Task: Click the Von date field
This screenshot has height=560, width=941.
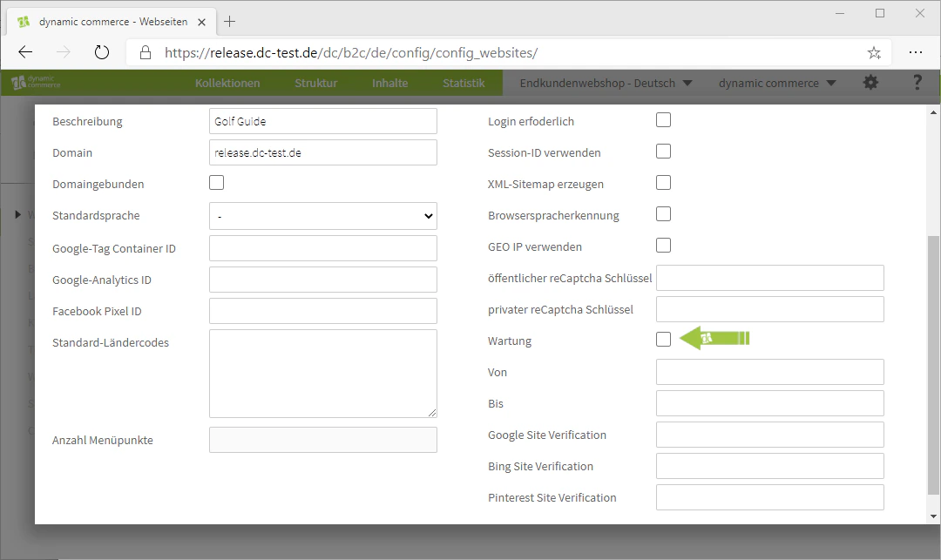Action: (x=770, y=372)
